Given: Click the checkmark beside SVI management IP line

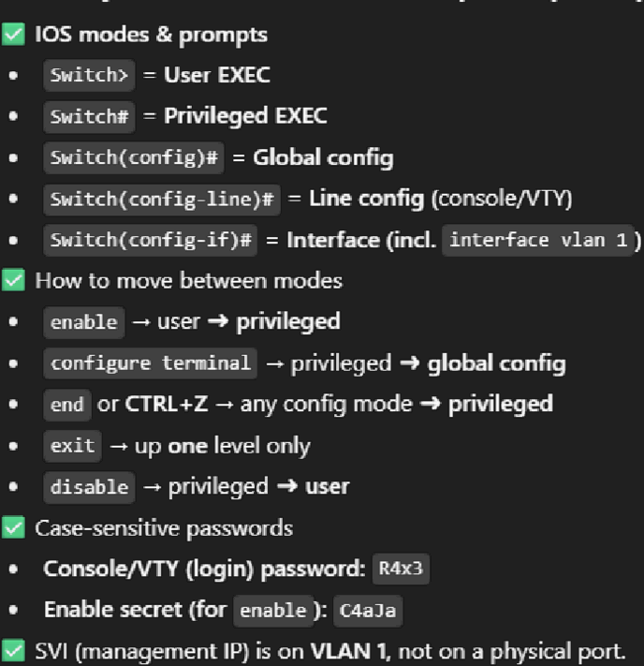Looking at the screenshot, I should click(x=13, y=650).
